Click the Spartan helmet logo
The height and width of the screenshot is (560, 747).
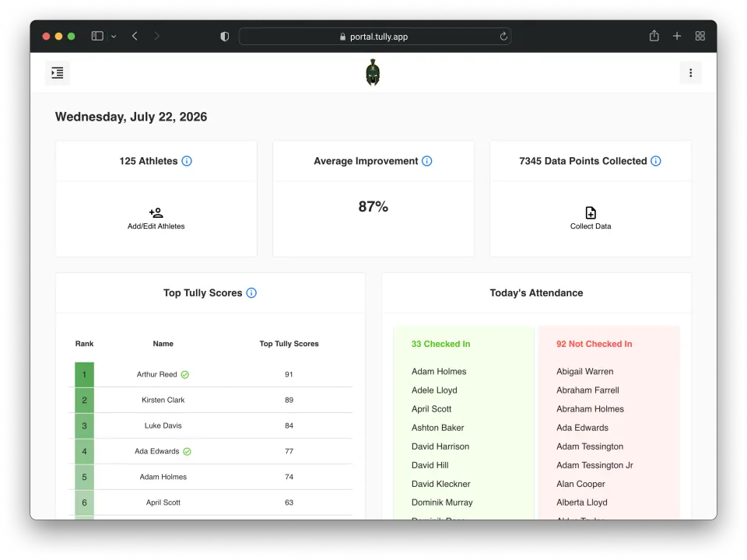tap(373, 72)
